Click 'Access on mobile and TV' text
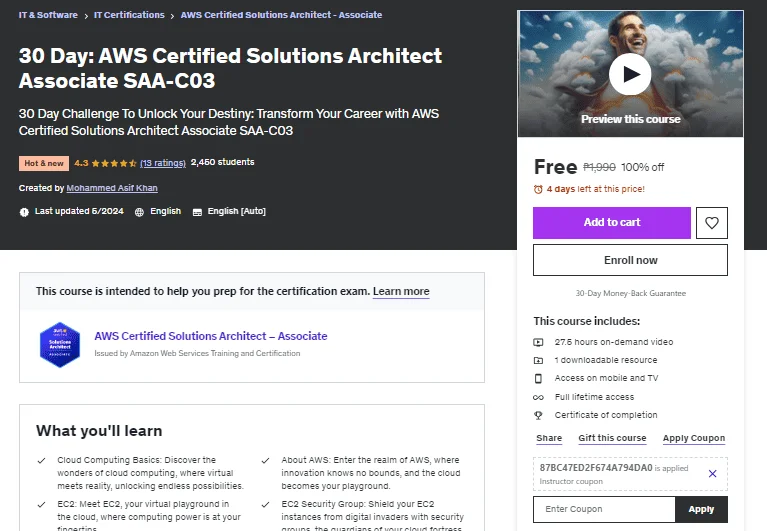The height and width of the screenshot is (531, 767). tap(607, 378)
